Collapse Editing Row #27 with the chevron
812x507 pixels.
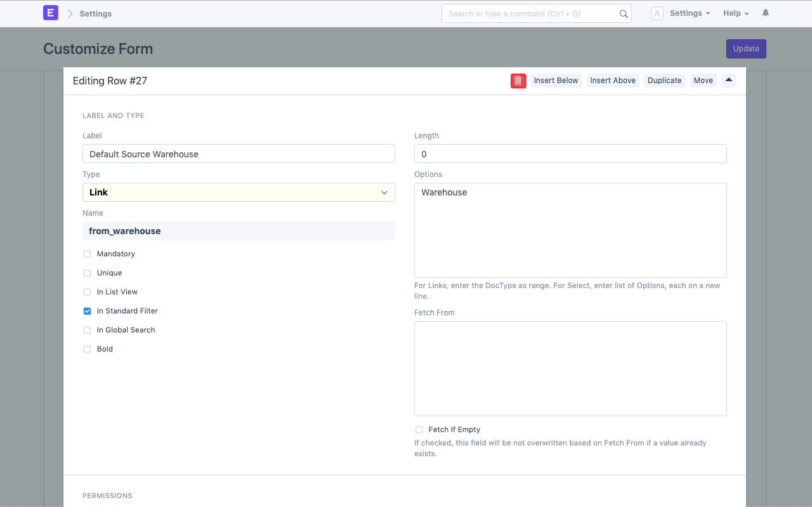(728, 81)
